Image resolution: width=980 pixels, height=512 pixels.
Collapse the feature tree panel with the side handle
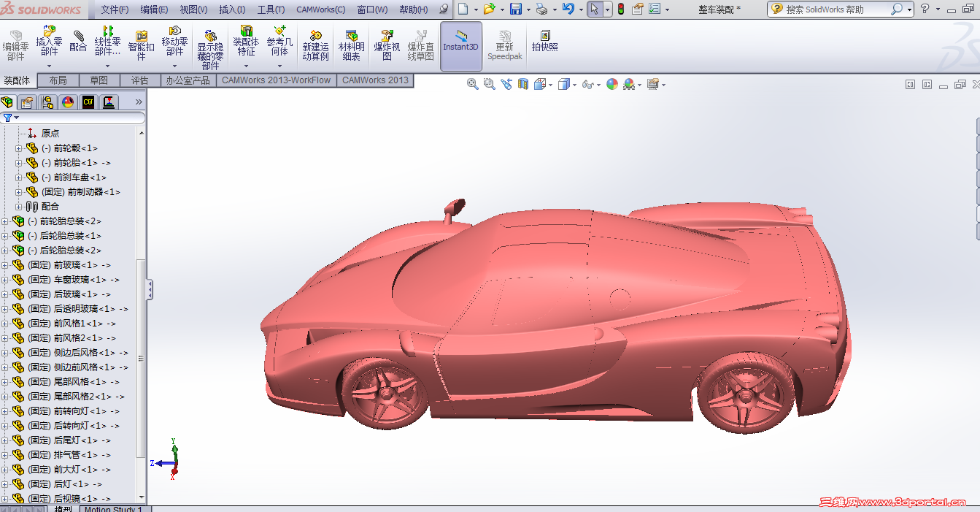click(150, 289)
